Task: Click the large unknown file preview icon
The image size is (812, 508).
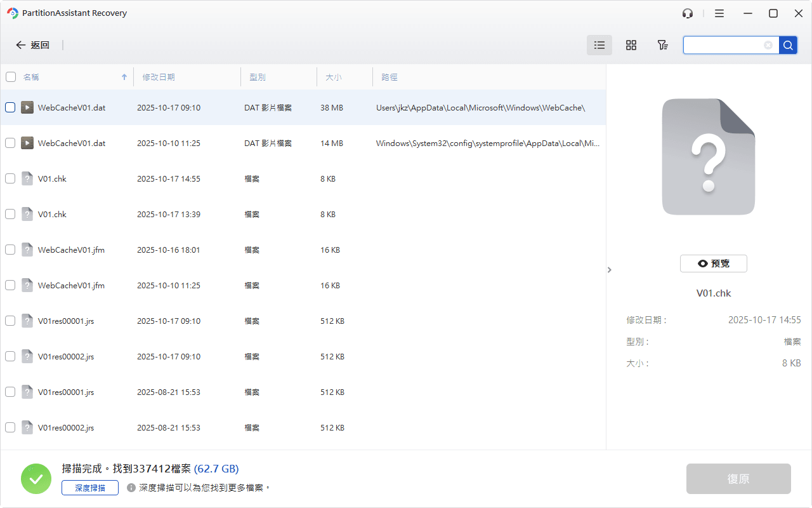Action: (709, 157)
